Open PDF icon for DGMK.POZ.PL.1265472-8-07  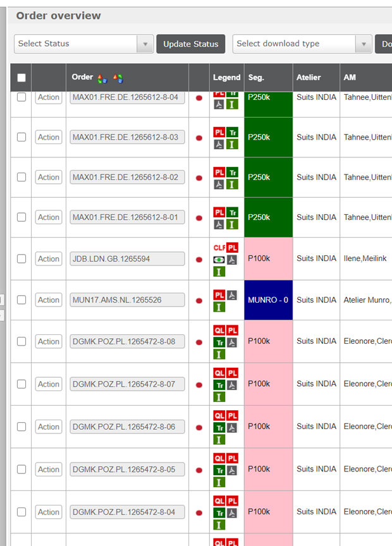point(232,385)
